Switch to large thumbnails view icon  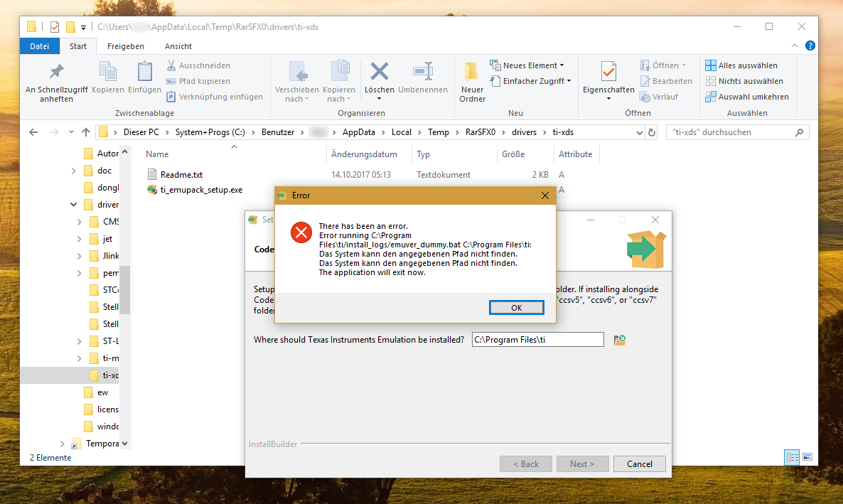[x=807, y=457]
